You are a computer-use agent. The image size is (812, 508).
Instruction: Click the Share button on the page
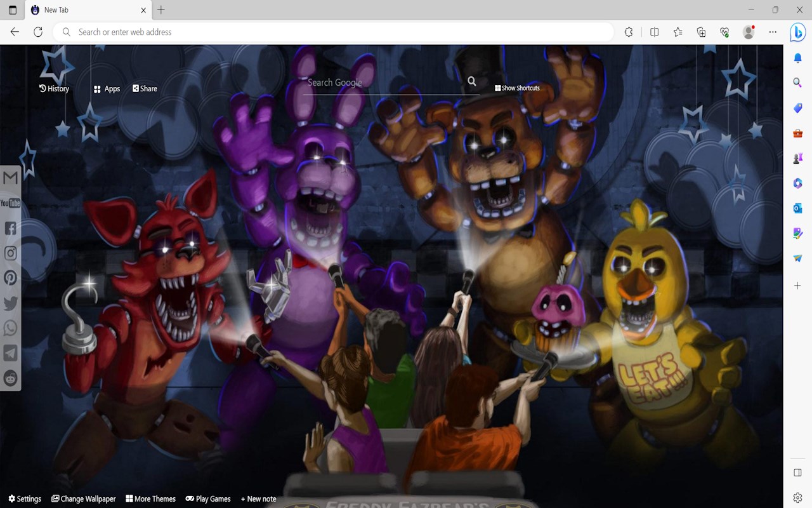145,89
